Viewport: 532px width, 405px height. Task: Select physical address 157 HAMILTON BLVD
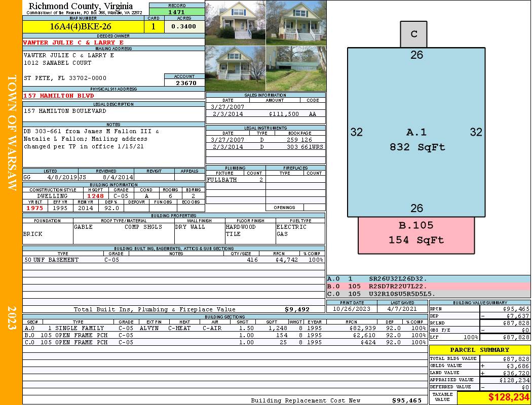tap(58, 96)
